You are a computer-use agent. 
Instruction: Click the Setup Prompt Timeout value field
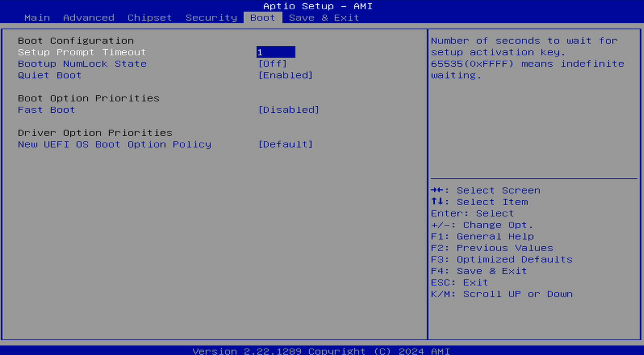[275, 52]
